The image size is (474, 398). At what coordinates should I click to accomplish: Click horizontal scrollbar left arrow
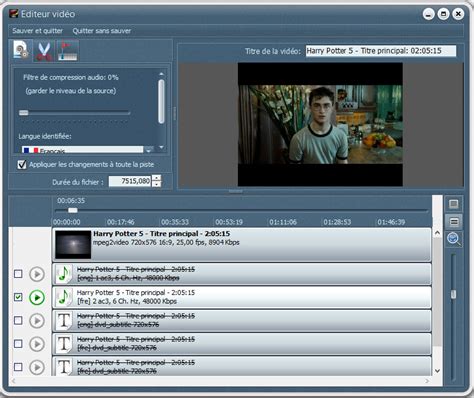click(13, 381)
